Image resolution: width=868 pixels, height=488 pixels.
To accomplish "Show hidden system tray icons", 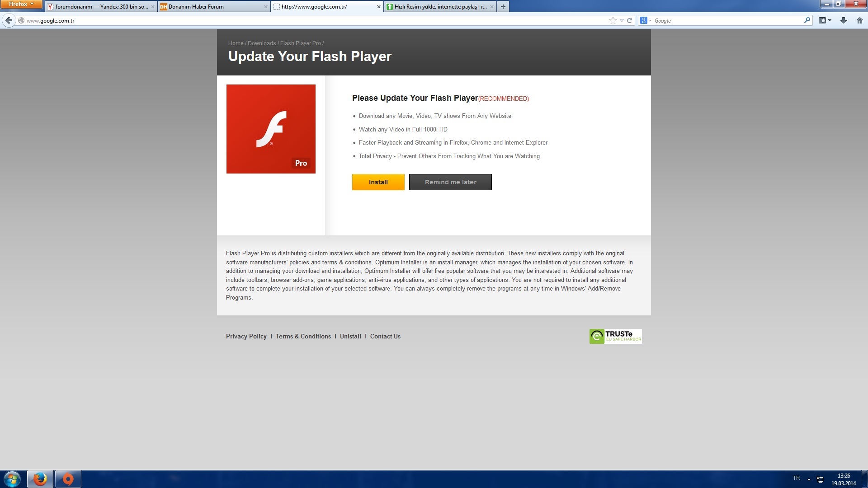I will (x=809, y=479).
